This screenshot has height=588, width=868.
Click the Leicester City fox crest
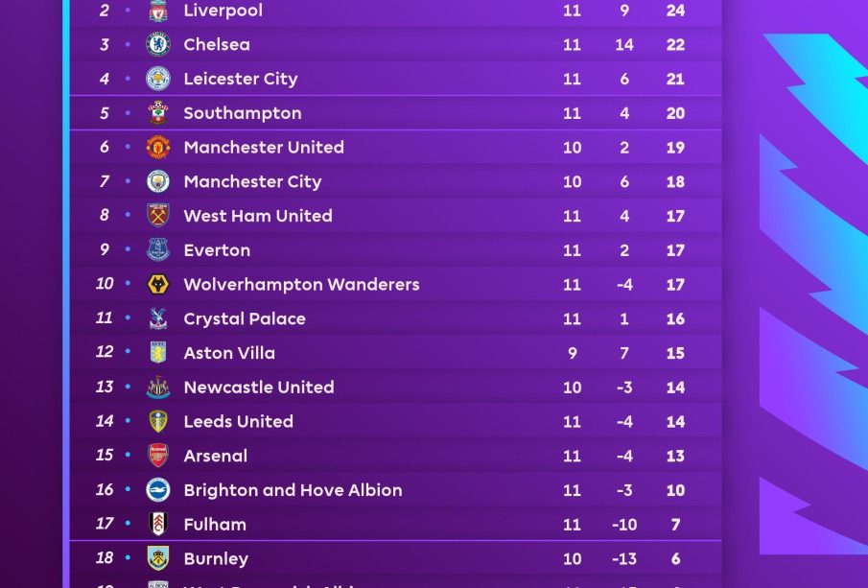pyautogui.click(x=158, y=79)
